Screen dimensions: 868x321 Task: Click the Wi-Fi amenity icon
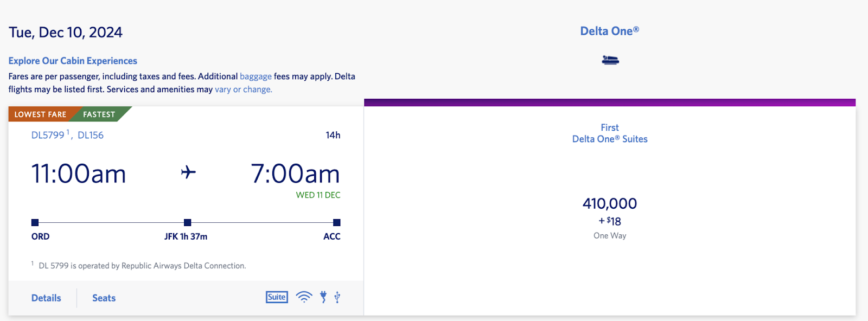pos(304,297)
